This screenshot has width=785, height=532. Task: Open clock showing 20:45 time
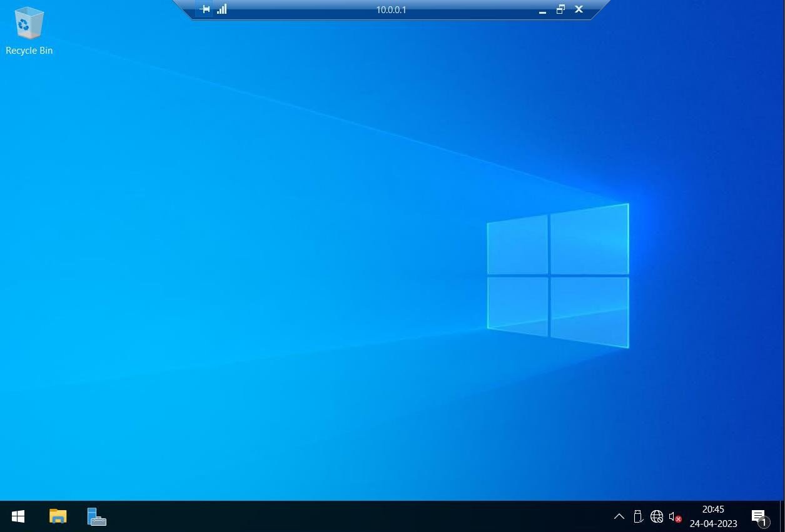[x=713, y=509]
